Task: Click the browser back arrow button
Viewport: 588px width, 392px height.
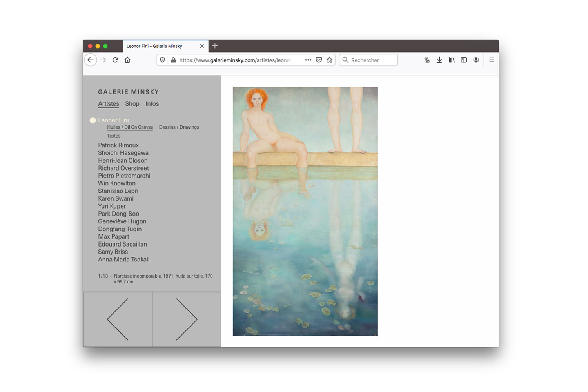Action: (91, 60)
